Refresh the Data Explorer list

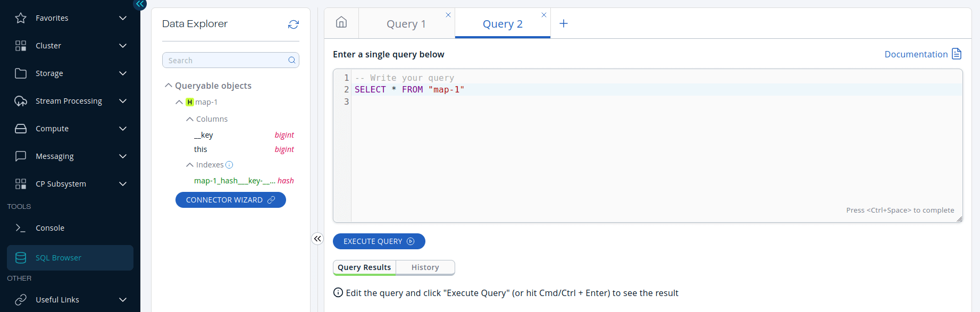293,24
